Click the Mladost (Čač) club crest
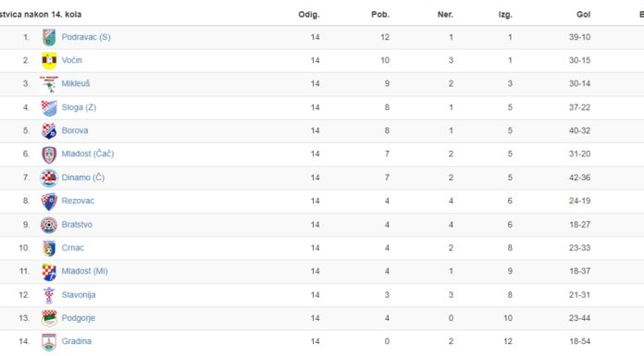Screen dimensions: 644x356 tap(49, 154)
